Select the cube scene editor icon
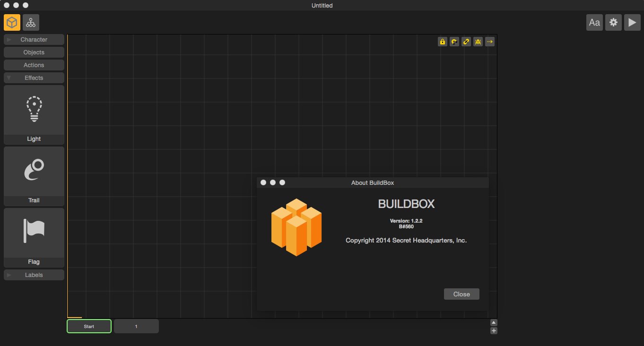 pos(12,22)
